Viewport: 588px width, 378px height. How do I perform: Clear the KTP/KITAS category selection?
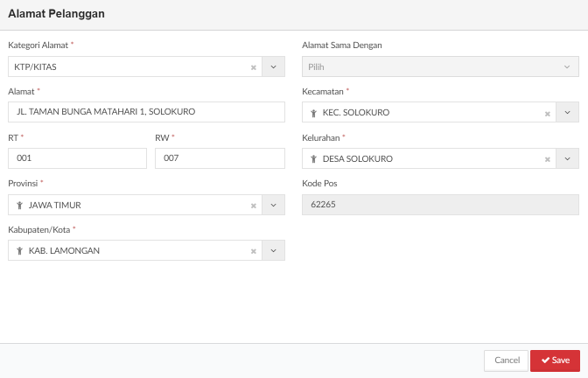click(254, 67)
